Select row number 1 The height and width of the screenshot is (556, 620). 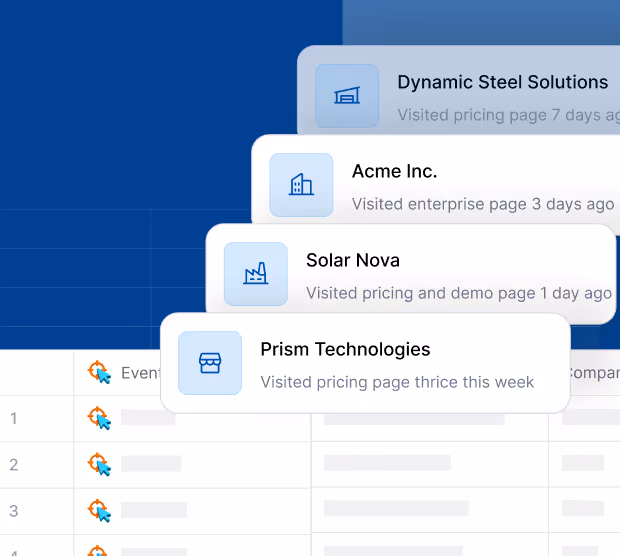[x=14, y=418]
